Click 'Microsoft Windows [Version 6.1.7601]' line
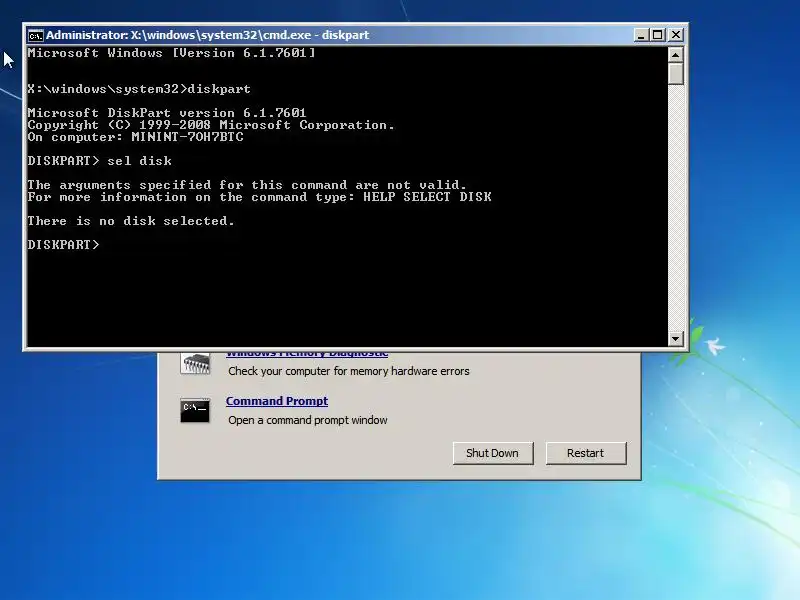Viewport: 800px width, 600px height. click(x=171, y=53)
